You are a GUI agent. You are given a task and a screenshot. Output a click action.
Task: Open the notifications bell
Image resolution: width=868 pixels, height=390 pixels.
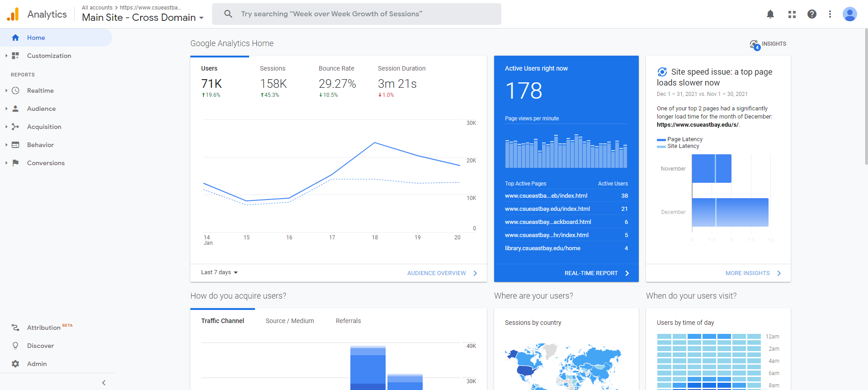click(770, 14)
